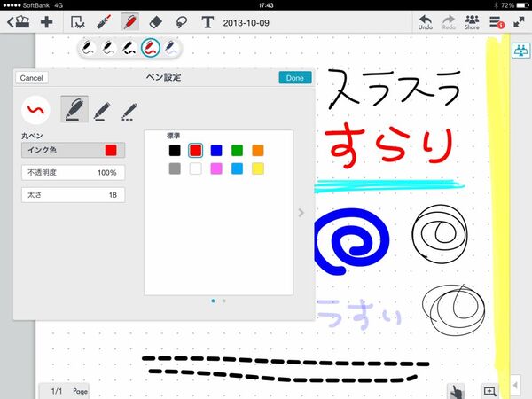The width and height of the screenshot is (532, 399).
Task: Toggle full screen mode
Action: tap(519, 23)
